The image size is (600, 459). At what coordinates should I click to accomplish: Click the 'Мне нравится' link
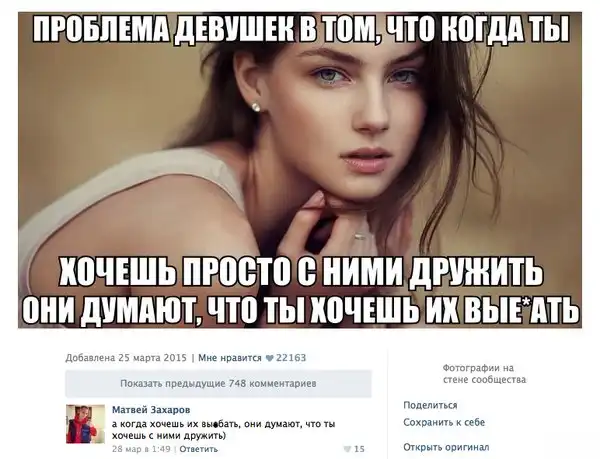click(230, 358)
